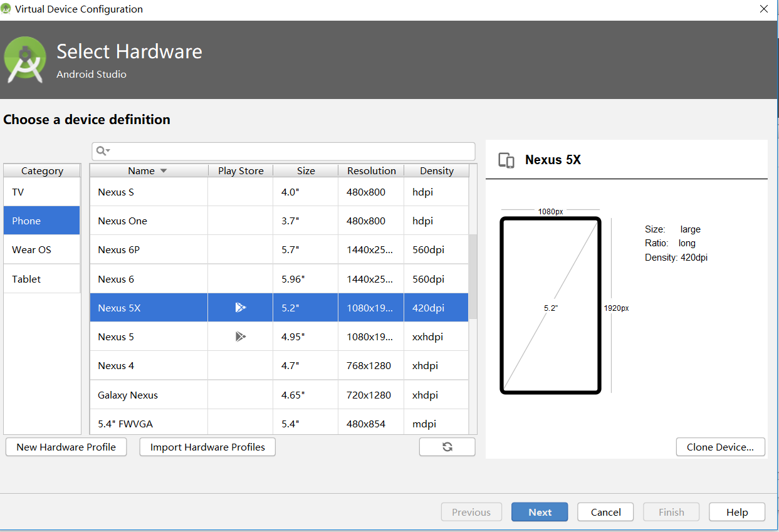The width and height of the screenshot is (779, 532).
Task: Select the Phone category
Action: pyautogui.click(x=42, y=221)
